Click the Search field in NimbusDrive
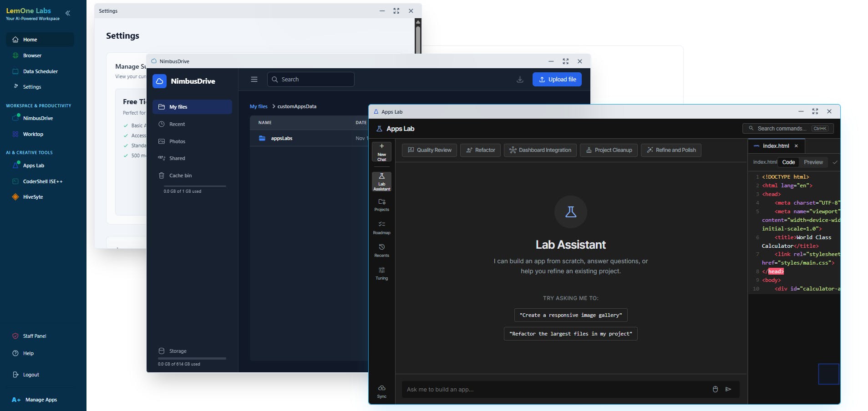The height and width of the screenshot is (411, 868). click(x=311, y=79)
